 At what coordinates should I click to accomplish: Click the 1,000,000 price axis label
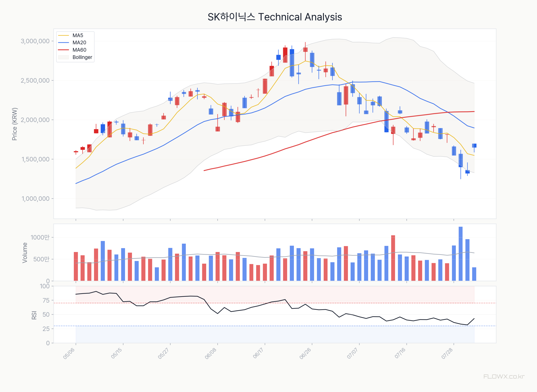pos(36,199)
